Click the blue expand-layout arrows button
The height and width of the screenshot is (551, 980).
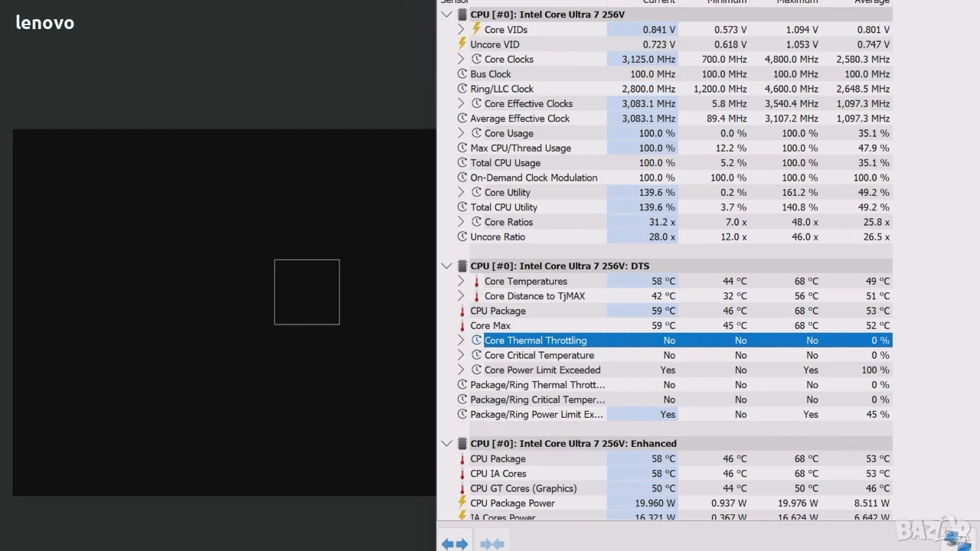click(455, 543)
